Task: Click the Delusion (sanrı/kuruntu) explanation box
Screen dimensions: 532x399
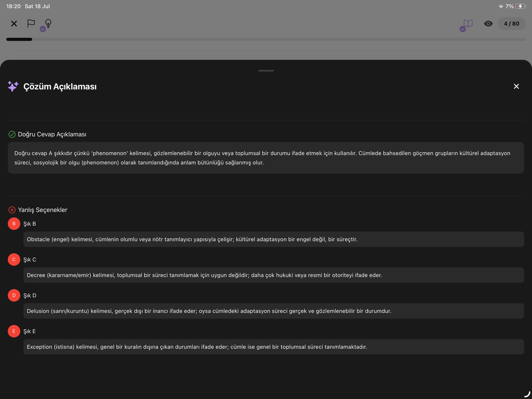Action: tap(274, 311)
